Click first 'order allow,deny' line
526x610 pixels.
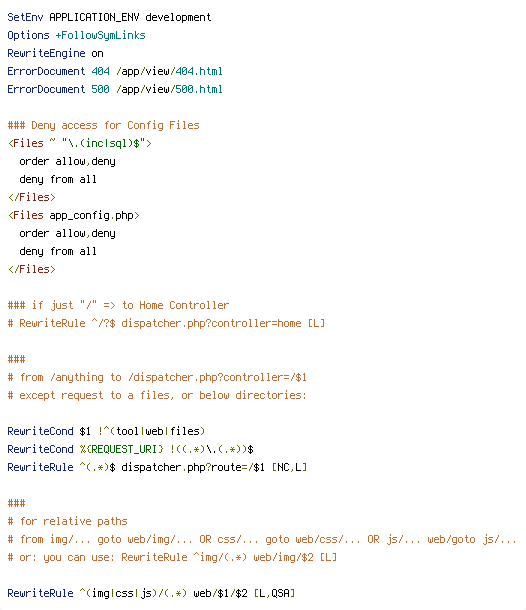(67, 161)
